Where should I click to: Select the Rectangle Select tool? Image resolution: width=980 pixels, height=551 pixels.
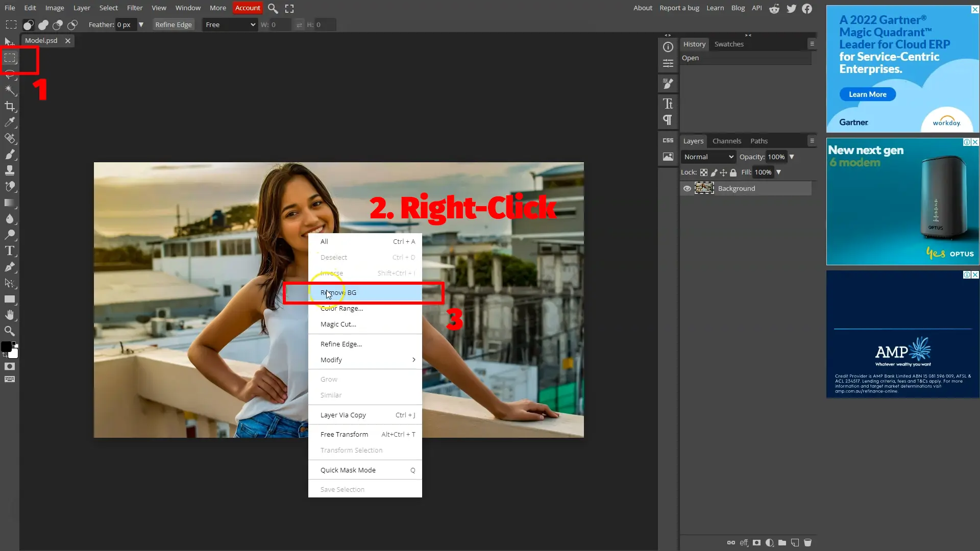pos(10,58)
